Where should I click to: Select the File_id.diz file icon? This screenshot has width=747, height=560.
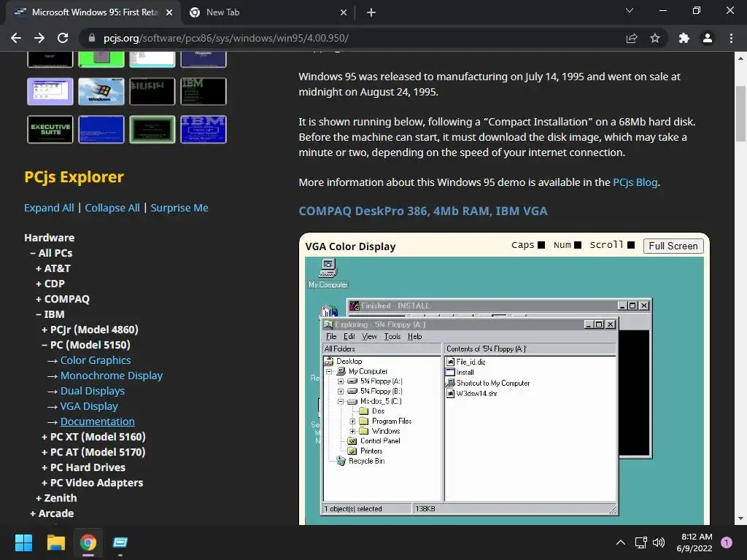450,362
